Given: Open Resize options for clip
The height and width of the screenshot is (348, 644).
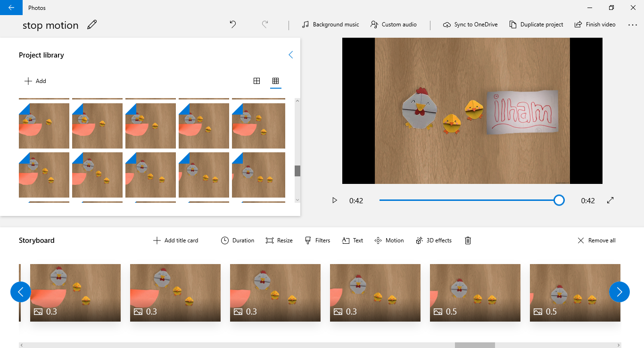Looking at the screenshot, I should pos(279,240).
